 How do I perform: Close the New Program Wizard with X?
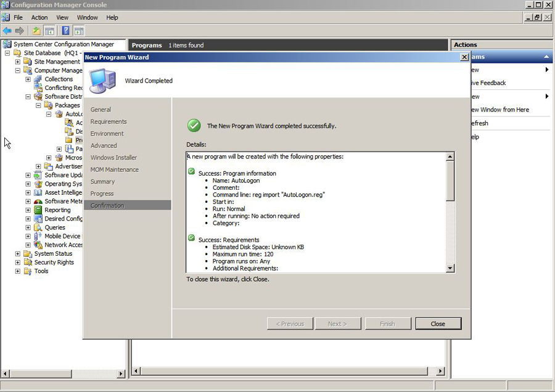coord(464,57)
